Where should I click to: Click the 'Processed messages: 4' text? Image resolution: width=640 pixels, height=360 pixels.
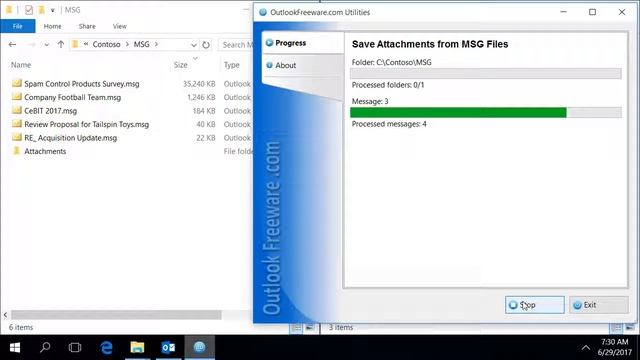(x=389, y=124)
